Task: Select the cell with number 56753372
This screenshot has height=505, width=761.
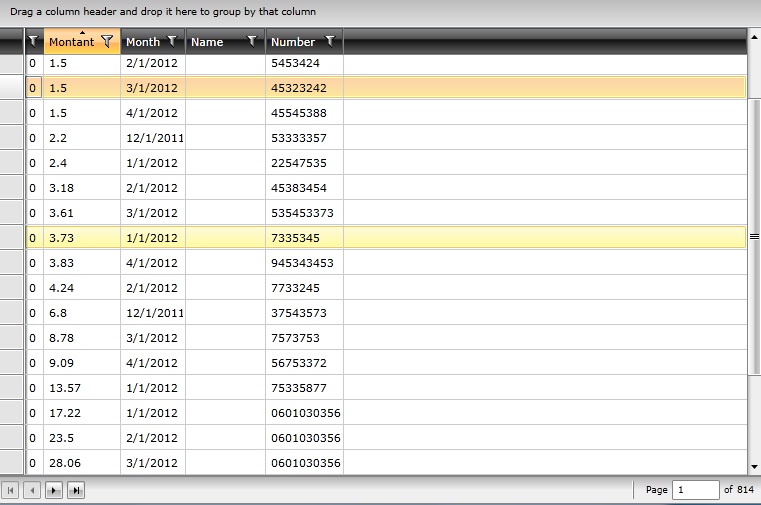Action: coord(304,363)
